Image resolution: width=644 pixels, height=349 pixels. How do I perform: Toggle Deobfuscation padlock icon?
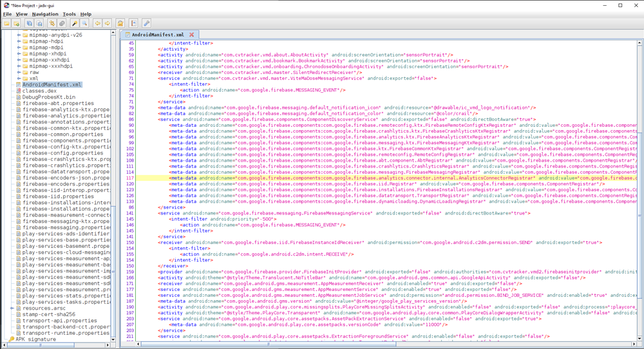(x=120, y=23)
